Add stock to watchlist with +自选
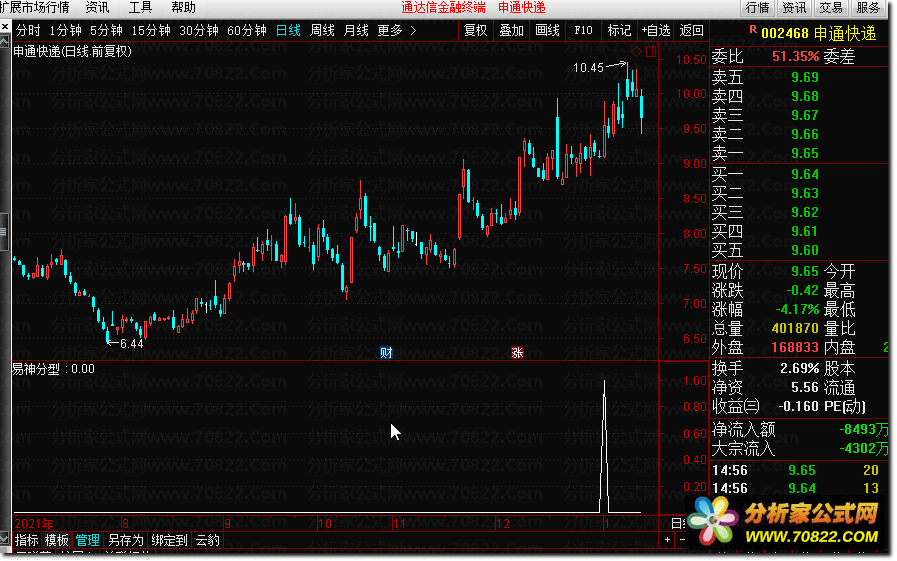 coord(656,30)
